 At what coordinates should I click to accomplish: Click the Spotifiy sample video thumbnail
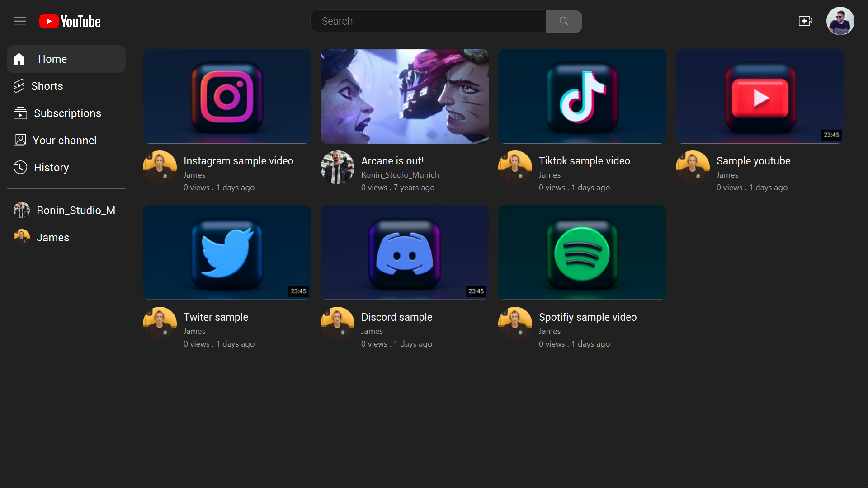pos(582,252)
